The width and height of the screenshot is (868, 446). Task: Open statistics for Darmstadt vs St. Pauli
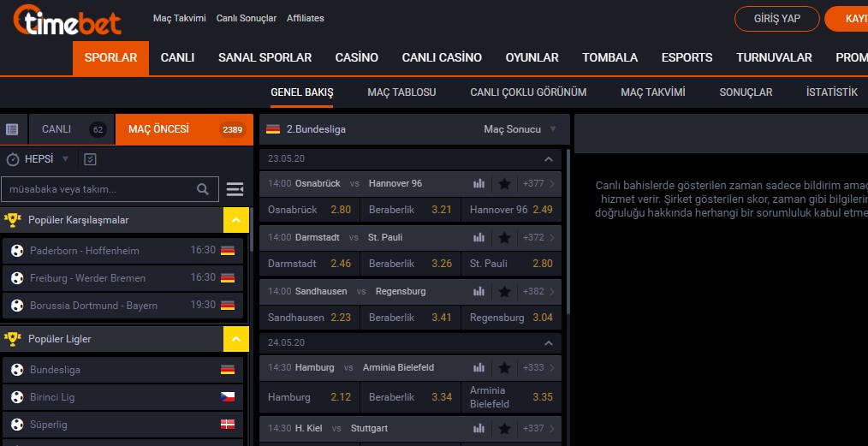pyautogui.click(x=479, y=238)
